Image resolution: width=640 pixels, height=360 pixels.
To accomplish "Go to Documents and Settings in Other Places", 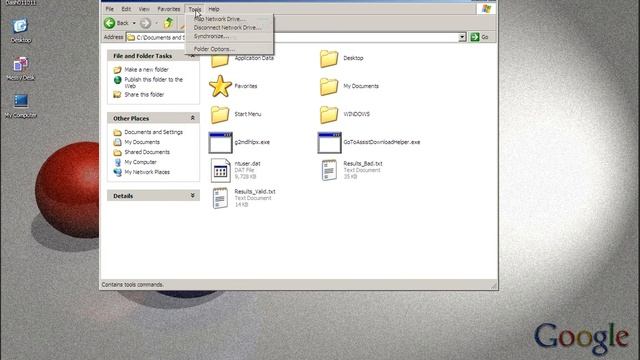I will tap(153, 132).
